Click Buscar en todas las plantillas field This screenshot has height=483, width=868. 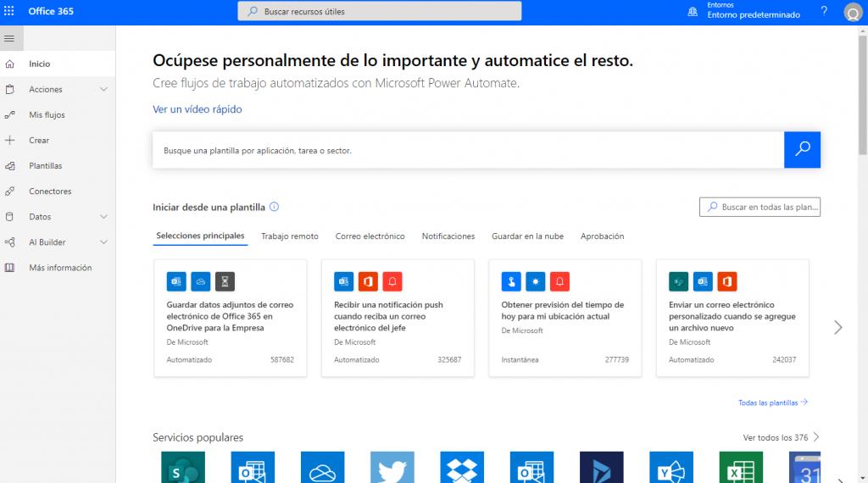pos(759,207)
